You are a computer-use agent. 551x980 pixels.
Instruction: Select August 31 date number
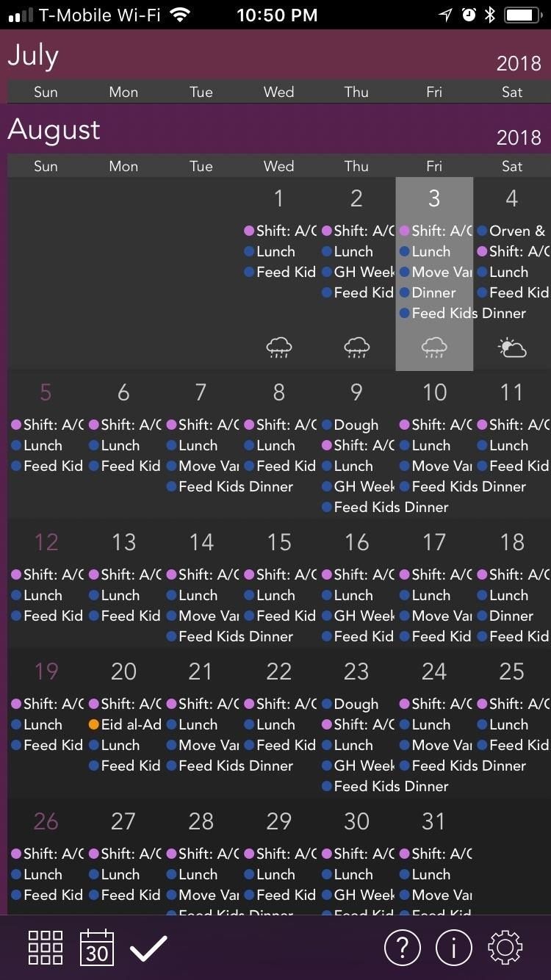[433, 821]
